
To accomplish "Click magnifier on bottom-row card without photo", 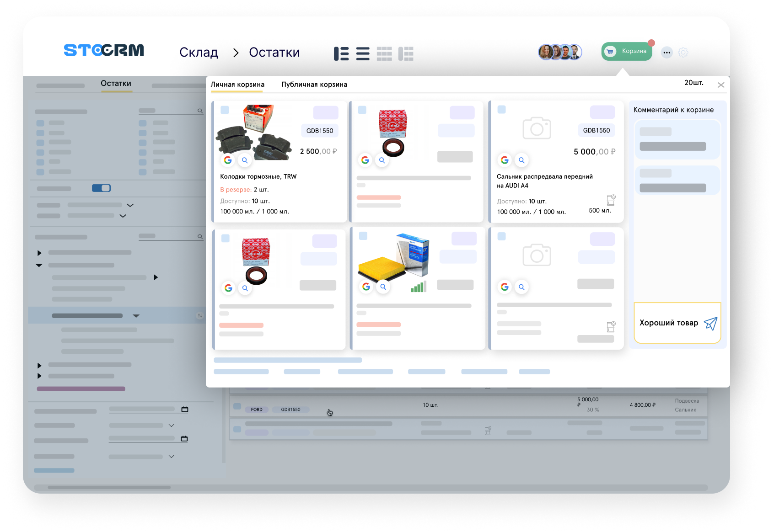I will pos(521,287).
